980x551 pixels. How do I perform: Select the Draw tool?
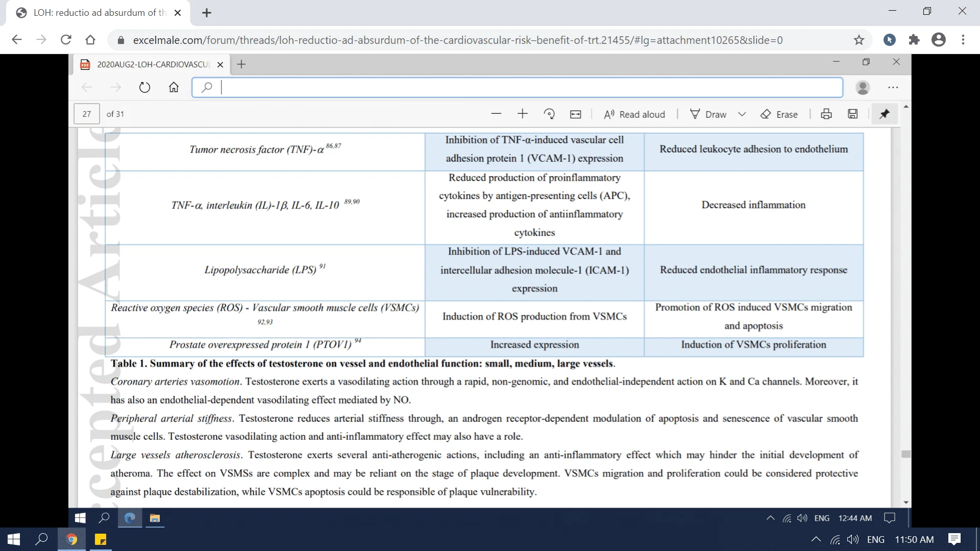click(x=708, y=114)
